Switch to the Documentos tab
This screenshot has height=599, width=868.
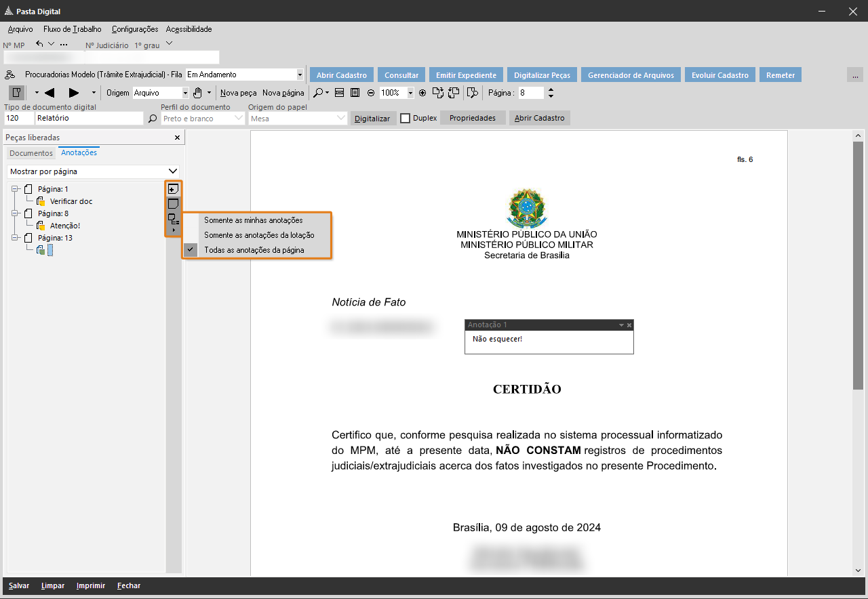click(x=31, y=153)
